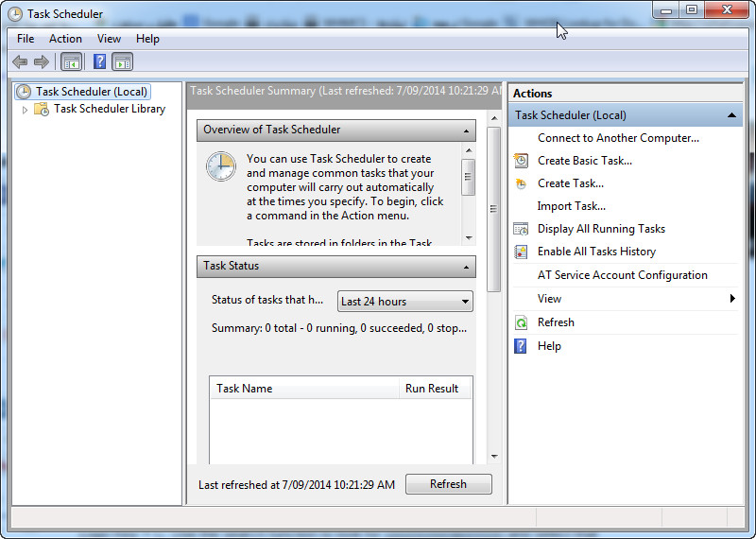This screenshot has width=756, height=539.
Task: Click Enable All Tasks History action
Action: (x=597, y=252)
